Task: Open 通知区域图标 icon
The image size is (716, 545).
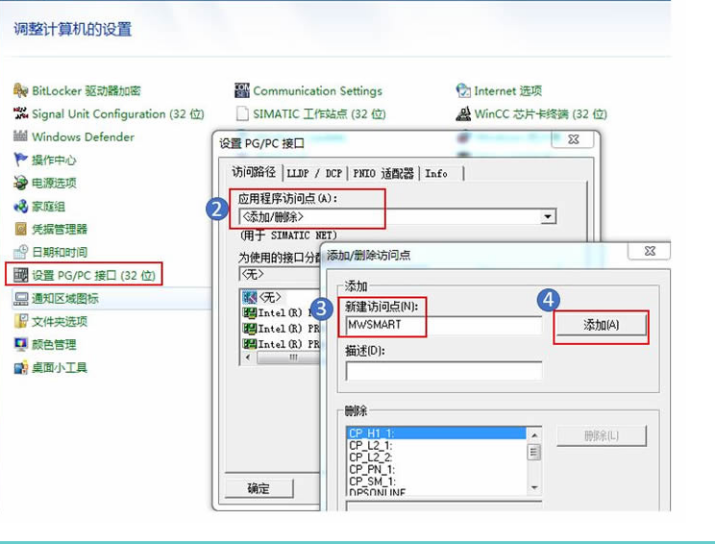Action: 21,298
